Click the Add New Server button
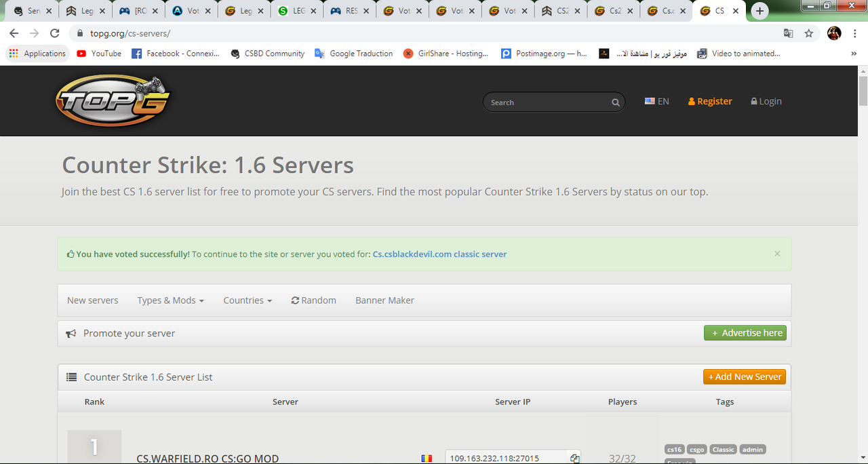Viewport: 868px width, 464px height. pyautogui.click(x=745, y=376)
